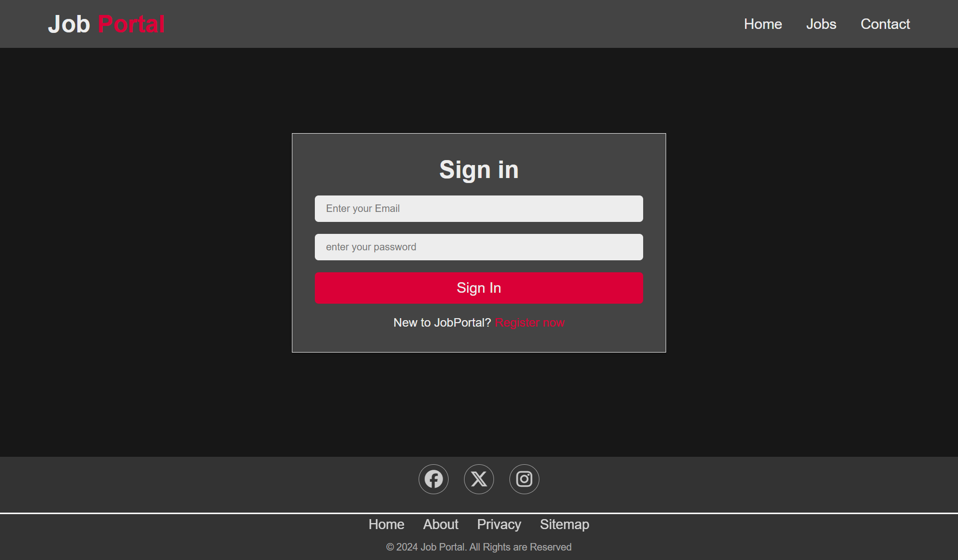Click the Sitemap footer link

564,525
